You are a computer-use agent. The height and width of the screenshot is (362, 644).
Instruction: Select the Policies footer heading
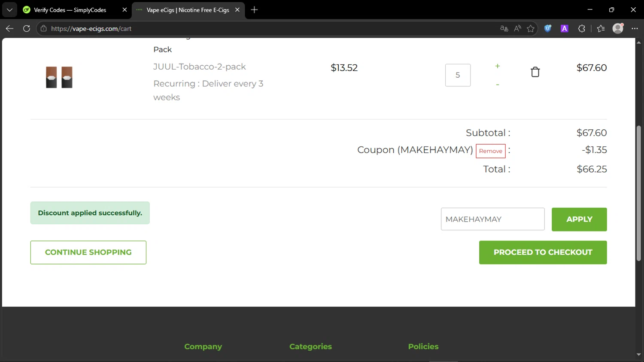point(423,347)
